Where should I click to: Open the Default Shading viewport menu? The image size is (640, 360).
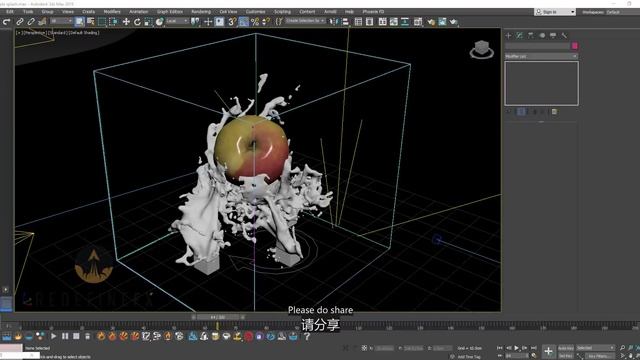pyautogui.click(x=84, y=33)
